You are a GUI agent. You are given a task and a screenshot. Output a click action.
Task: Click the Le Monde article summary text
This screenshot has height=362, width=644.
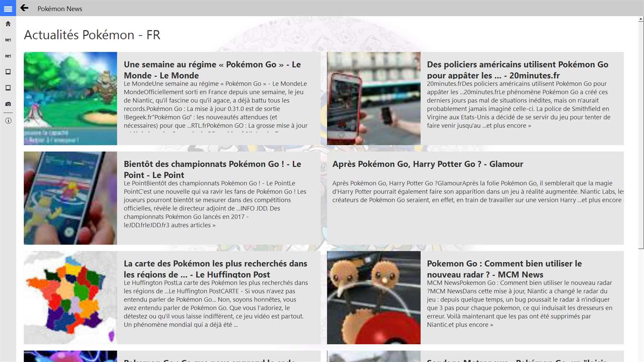click(216, 106)
